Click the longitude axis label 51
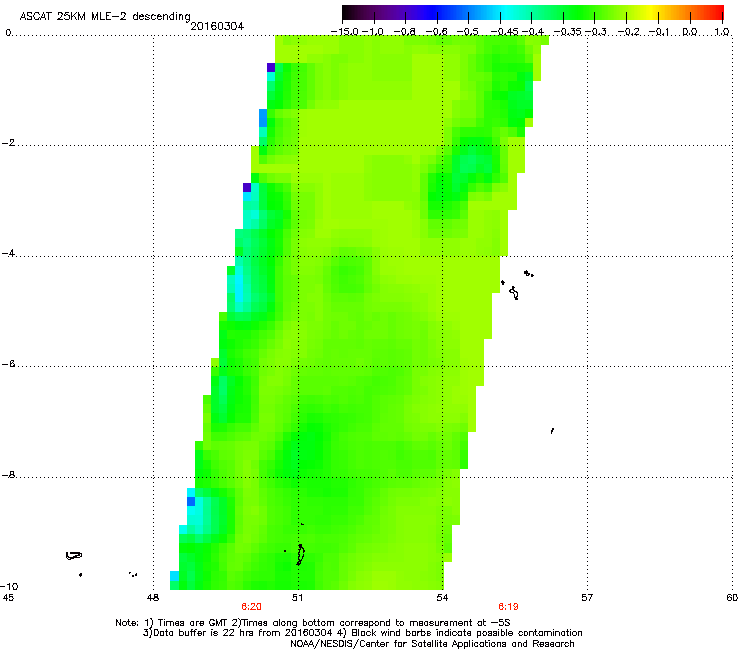 297,598
